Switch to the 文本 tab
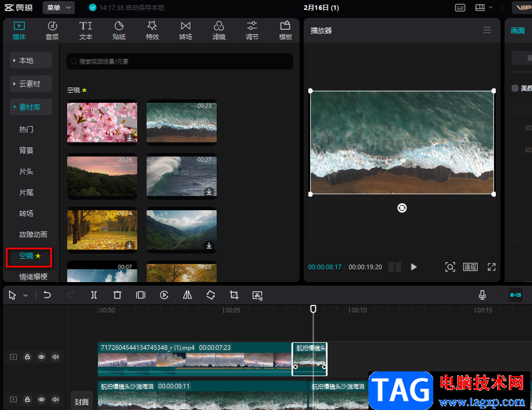Screen dimensions: 532x410 (x=85, y=30)
